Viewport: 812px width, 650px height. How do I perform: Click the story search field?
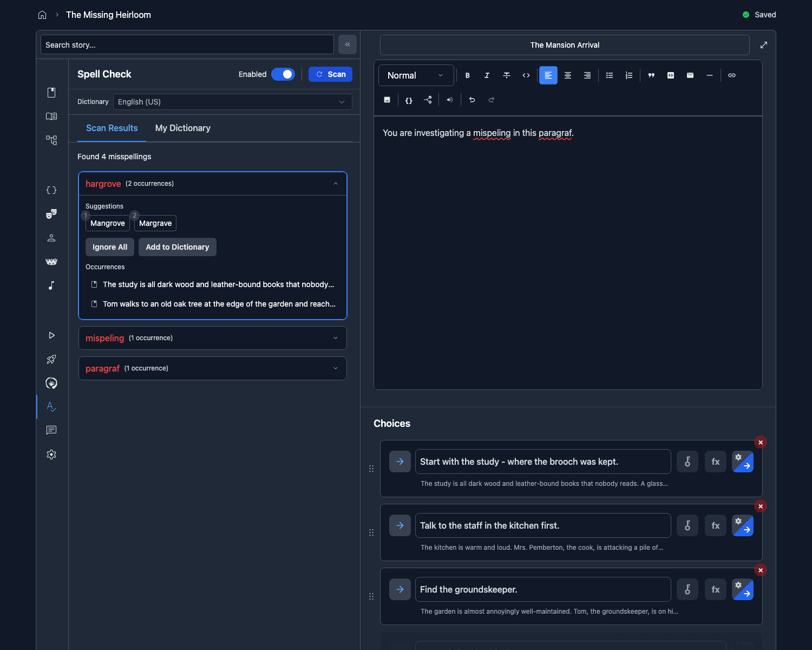pyautogui.click(x=187, y=44)
